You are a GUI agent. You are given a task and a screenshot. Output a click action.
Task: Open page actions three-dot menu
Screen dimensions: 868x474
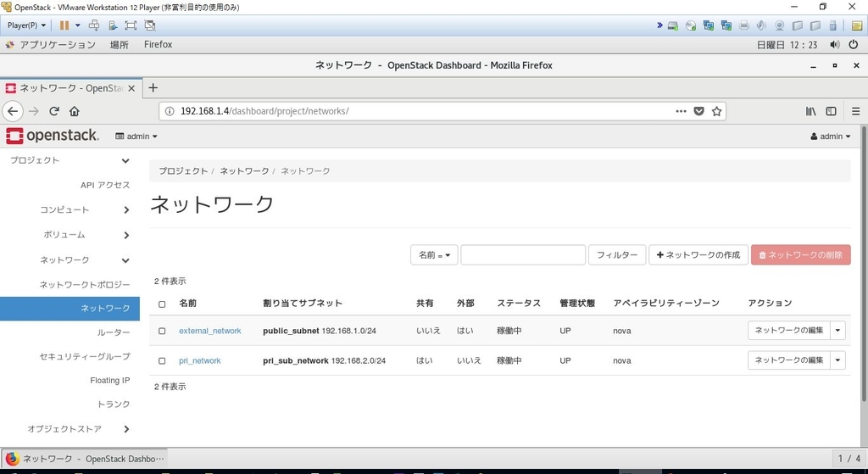[681, 111]
